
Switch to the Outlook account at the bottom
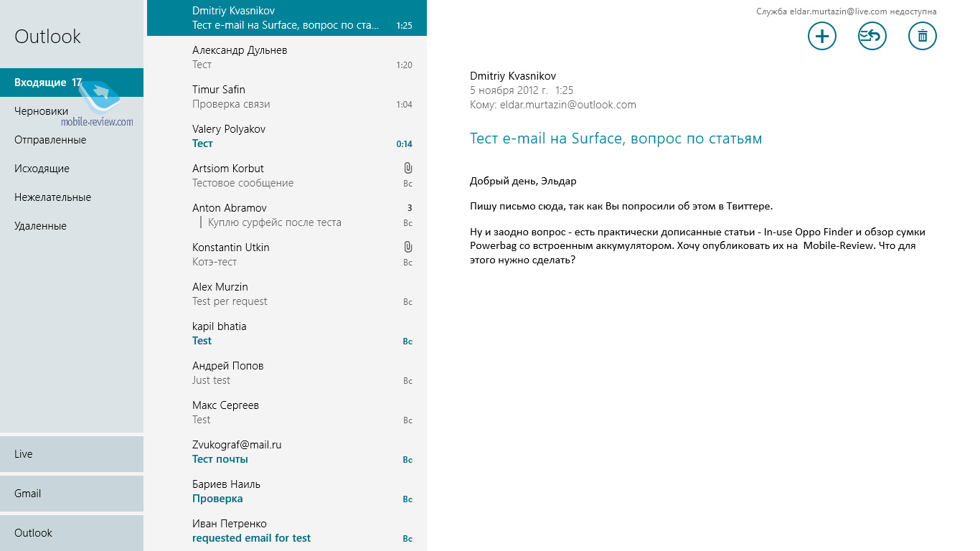[72, 533]
